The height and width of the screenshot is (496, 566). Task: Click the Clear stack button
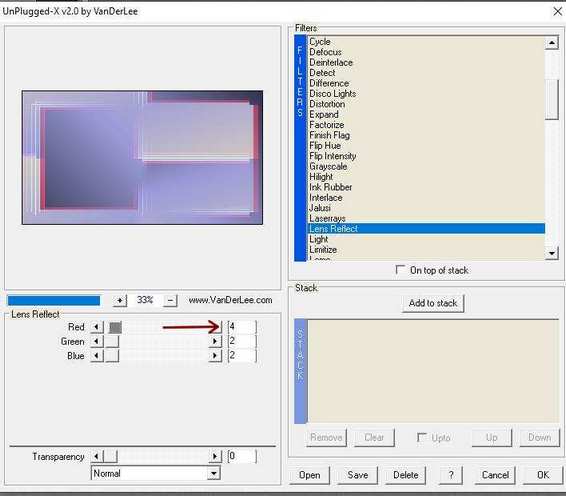(x=374, y=438)
